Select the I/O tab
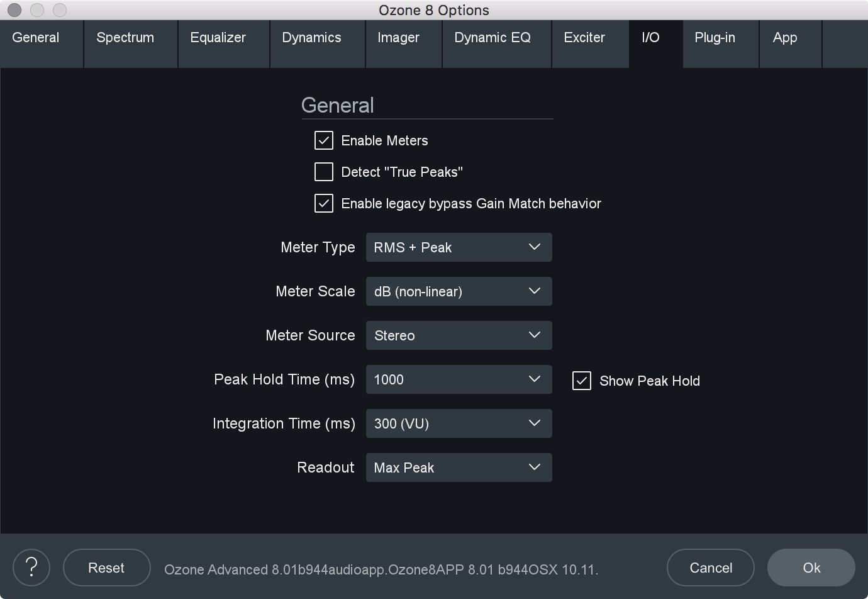This screenshot has height=599, width=868. (x=656, y=44)
